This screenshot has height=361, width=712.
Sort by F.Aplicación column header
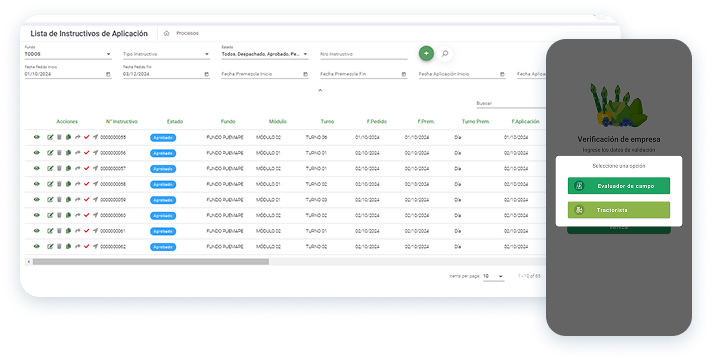[525, 122]
